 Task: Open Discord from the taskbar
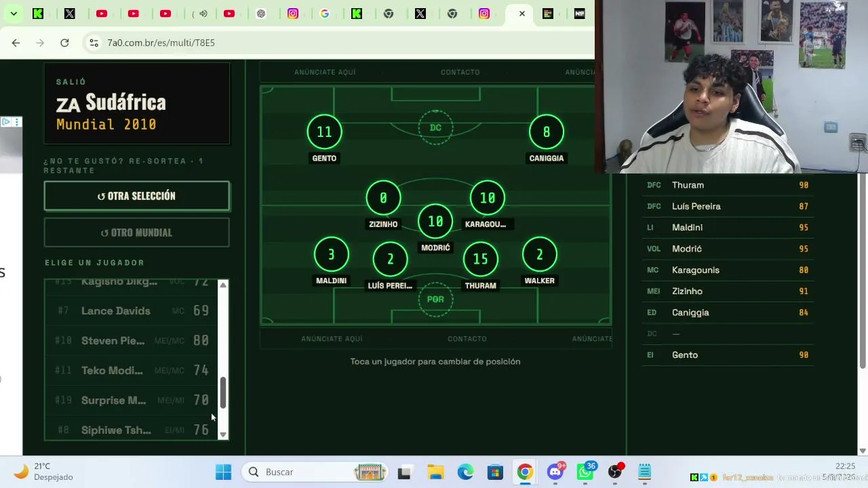(555, 472)
